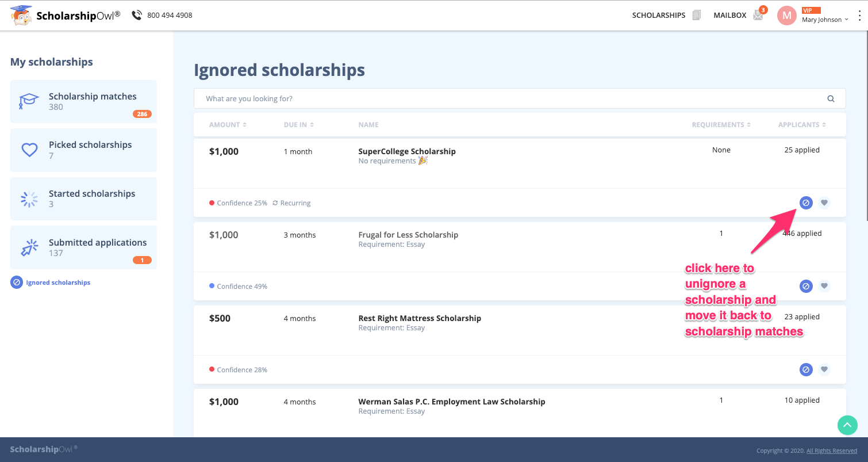Screen dimensions: 868x462
Task: Favorite the SuperCollege Scholarship with heart
Action: [824, 203]
